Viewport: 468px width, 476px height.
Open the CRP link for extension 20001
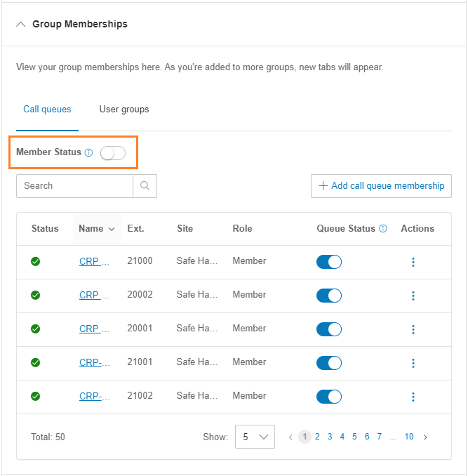[94, 329]
